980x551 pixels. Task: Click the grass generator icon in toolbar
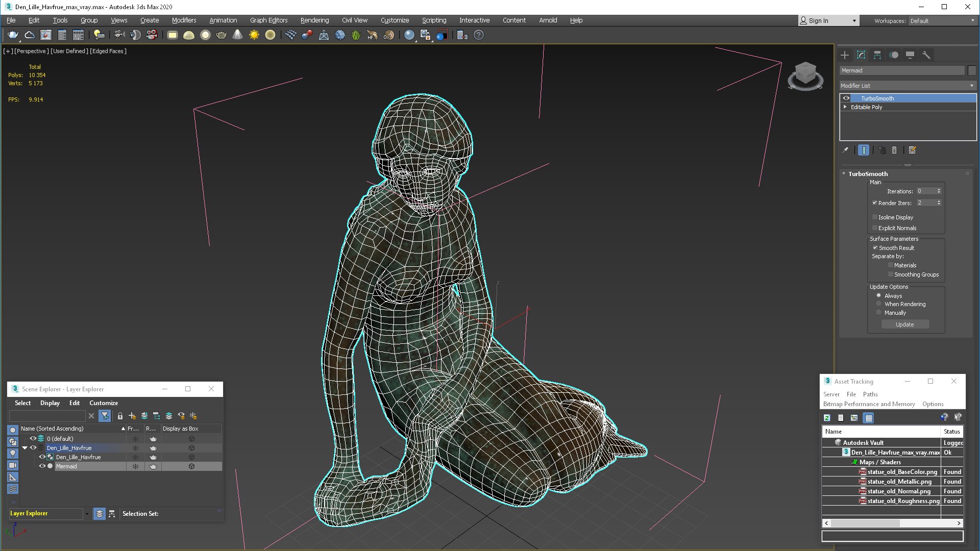(356, 35)
